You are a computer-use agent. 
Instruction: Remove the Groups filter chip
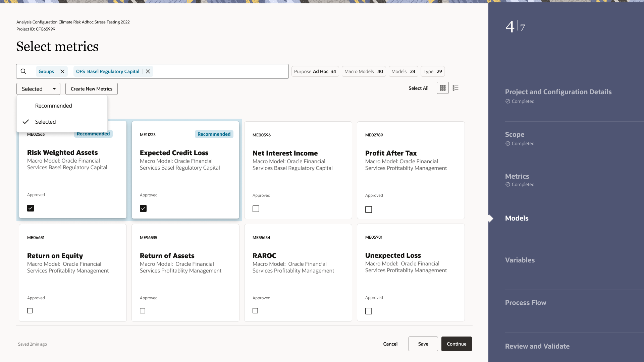[x=62, y=71]
